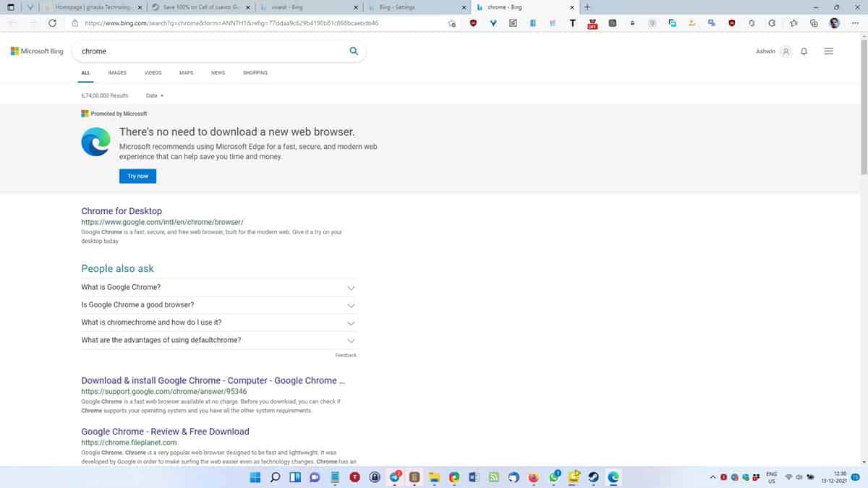Select the NEWS results tab
The height and width of the screenshot is (488, 868).
(x=217, y=73)
